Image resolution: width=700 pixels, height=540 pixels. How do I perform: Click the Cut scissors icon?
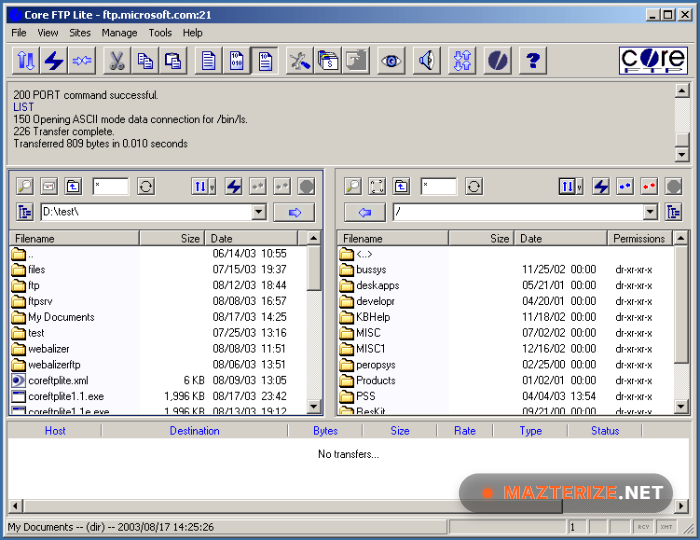point(117,60)
